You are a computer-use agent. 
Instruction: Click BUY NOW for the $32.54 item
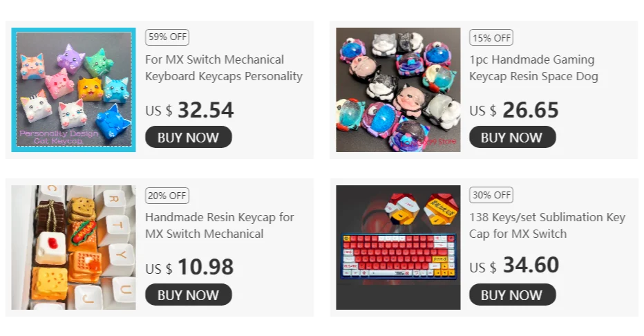tap(189, 137)
